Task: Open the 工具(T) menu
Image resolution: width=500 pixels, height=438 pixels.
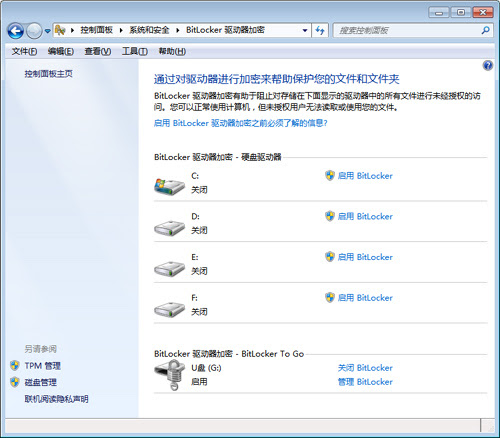Action: tap(135, 51)
